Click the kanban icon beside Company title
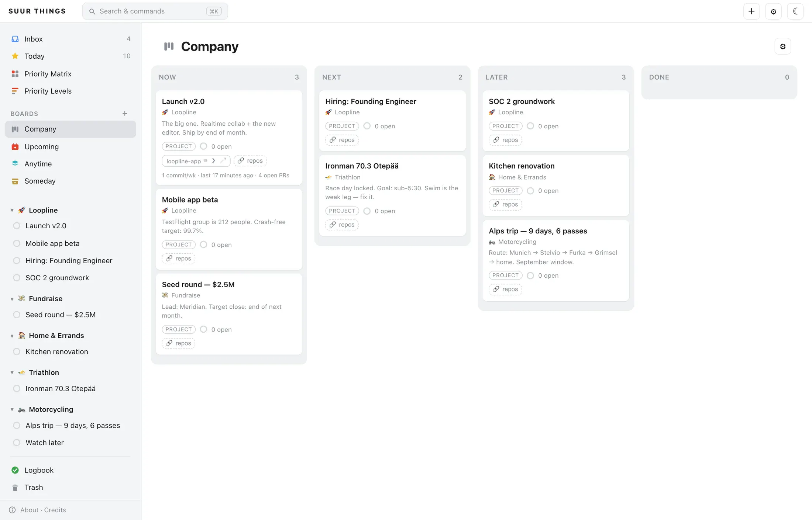This screenshot has width=812, height=520. coord(169,46)
